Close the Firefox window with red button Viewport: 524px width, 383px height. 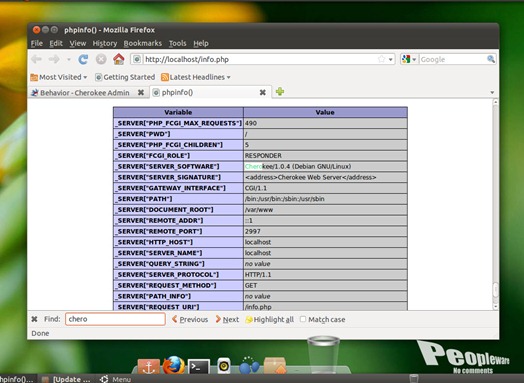[x=36, y=30]
